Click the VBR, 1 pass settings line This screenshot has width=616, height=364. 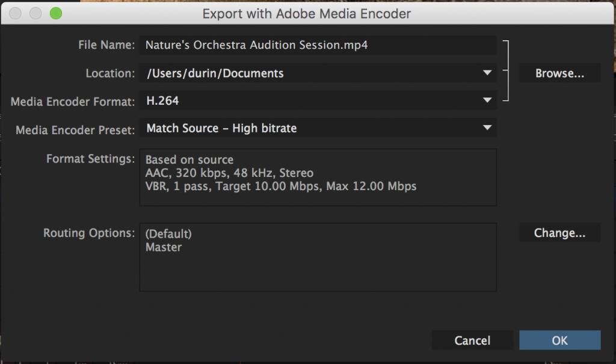[x=280, y=186]
